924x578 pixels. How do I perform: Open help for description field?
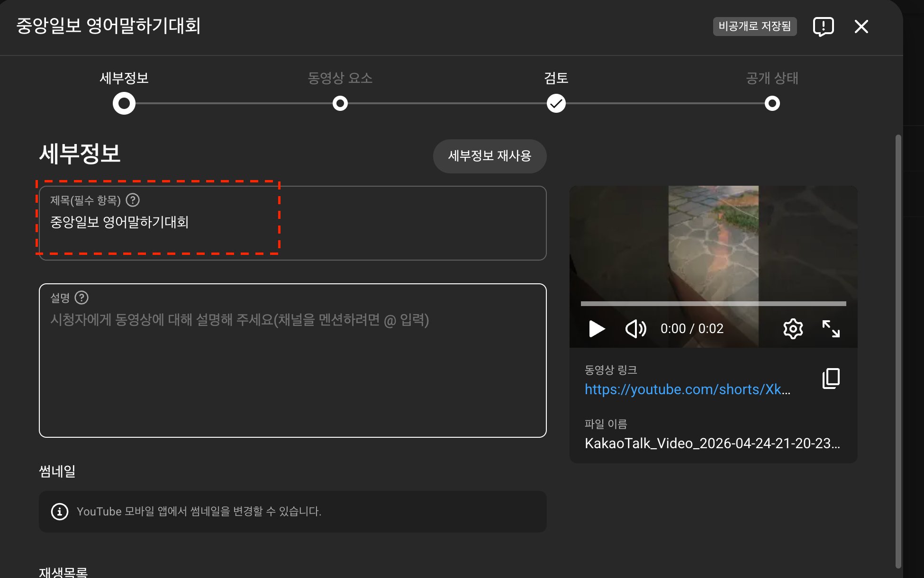pyautogui.click(x=82, y=298)
